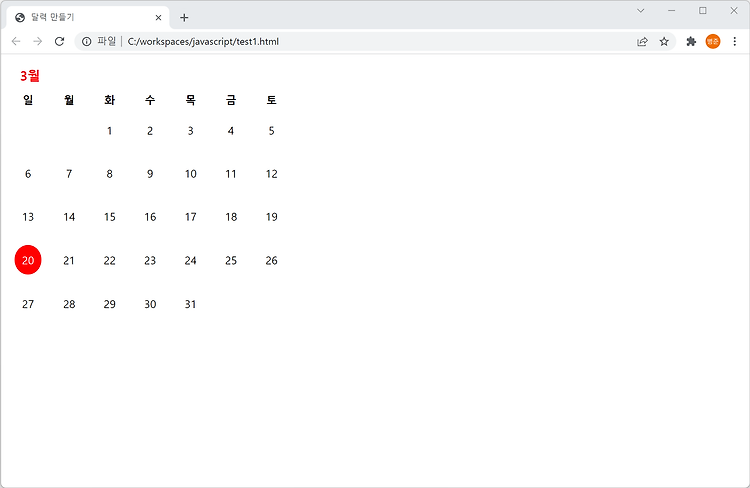Select date 19 in the calendar
Image resolution: width=750 pixels, height=488 pixels.
coord(272,217)
